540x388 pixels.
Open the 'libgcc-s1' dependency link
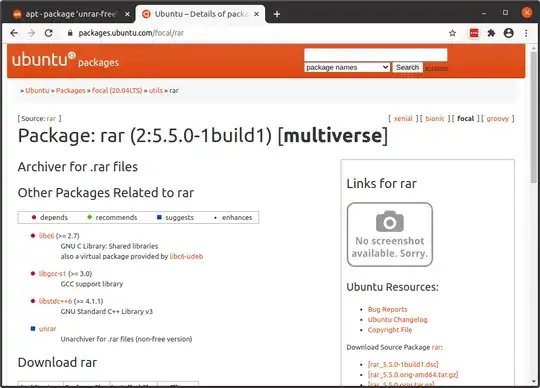[52, 274]
